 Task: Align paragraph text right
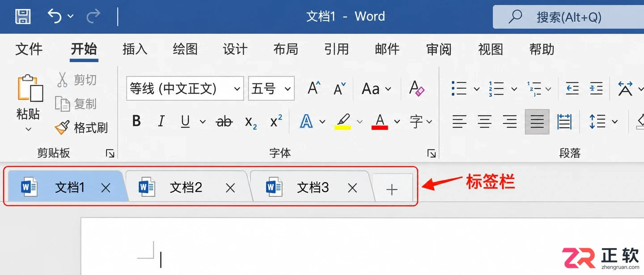(x=510, y=121)
